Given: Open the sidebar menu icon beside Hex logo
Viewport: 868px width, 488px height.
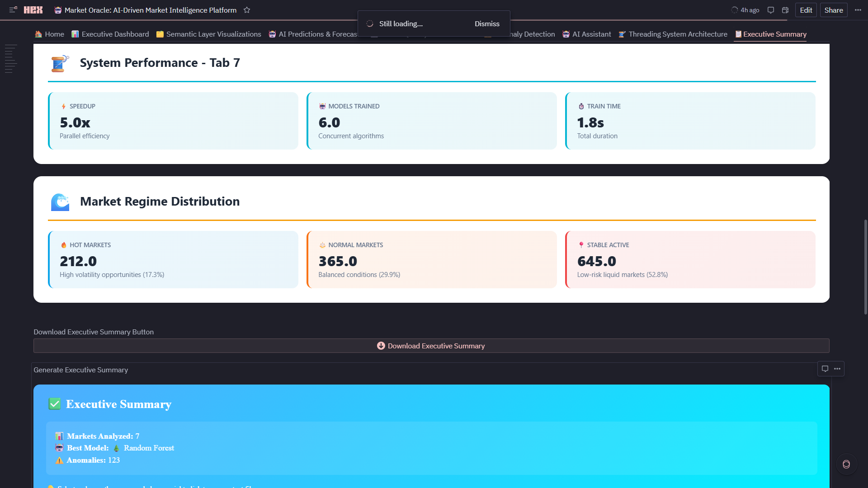Looking at the screenshot, I should [x=13, y=9].
